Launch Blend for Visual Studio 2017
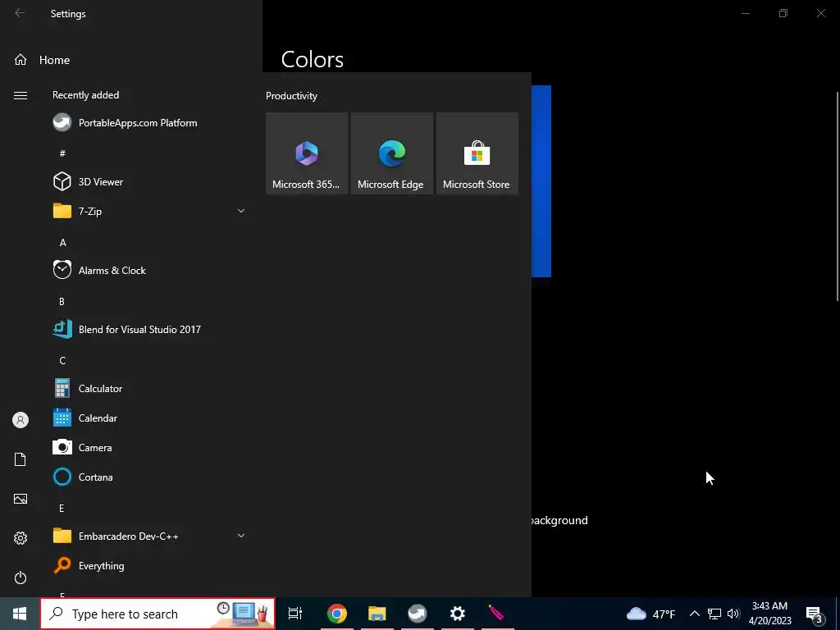Screen dimensions: 840x630 150,330
